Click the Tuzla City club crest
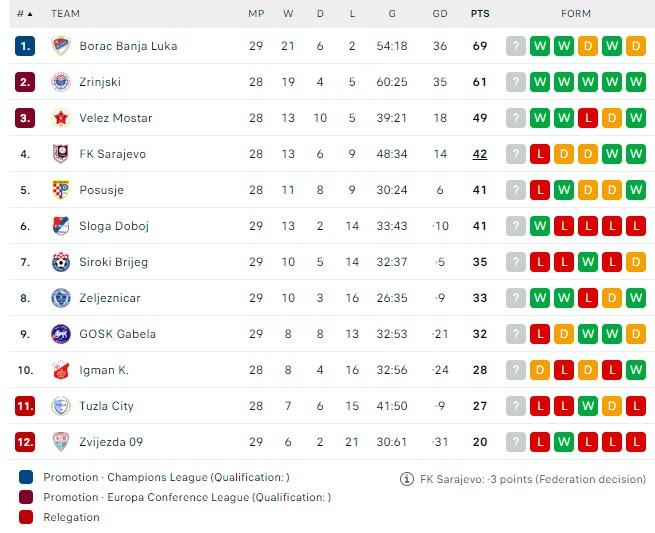This screenshot has width=655, height=533. pyautogui.click(x=60, y=406)
